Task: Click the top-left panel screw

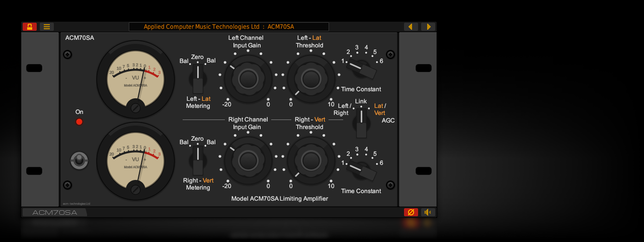Action: click(67, 54)
